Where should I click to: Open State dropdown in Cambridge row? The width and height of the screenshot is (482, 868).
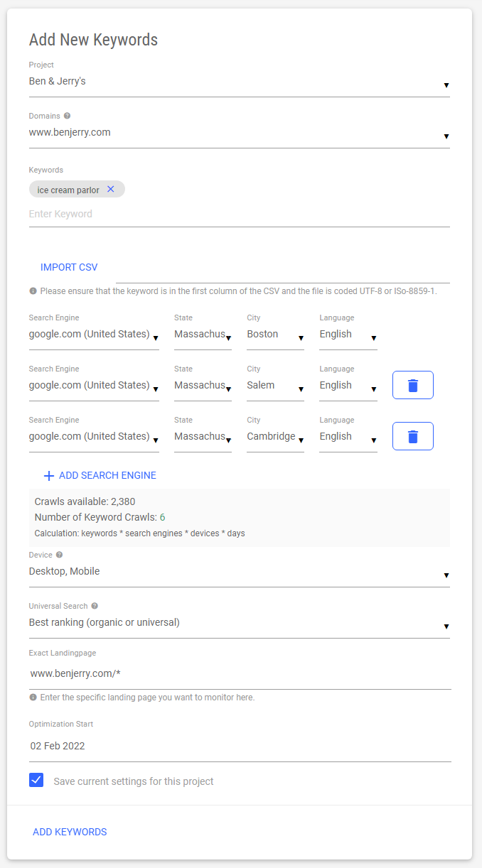203,438
